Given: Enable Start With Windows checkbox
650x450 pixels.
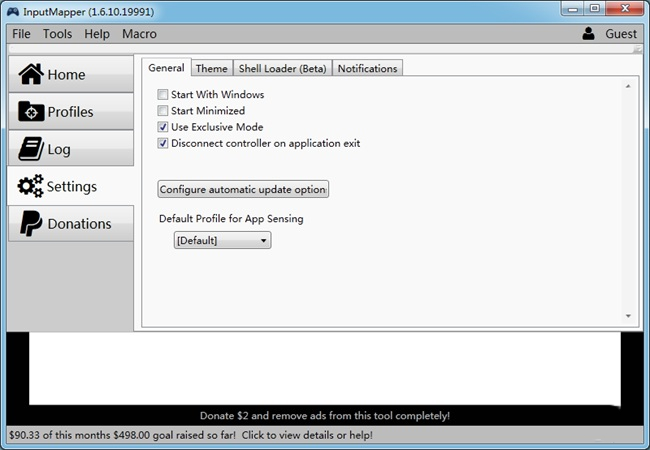Looking at the screenshot, I should pyautogui.click(x=162, y=94).
